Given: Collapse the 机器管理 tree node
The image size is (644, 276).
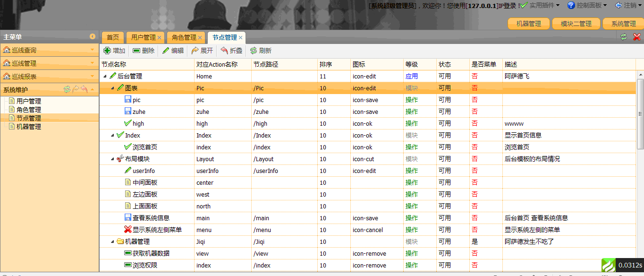Looking at the screenshot, I should [x=112, y=241].
